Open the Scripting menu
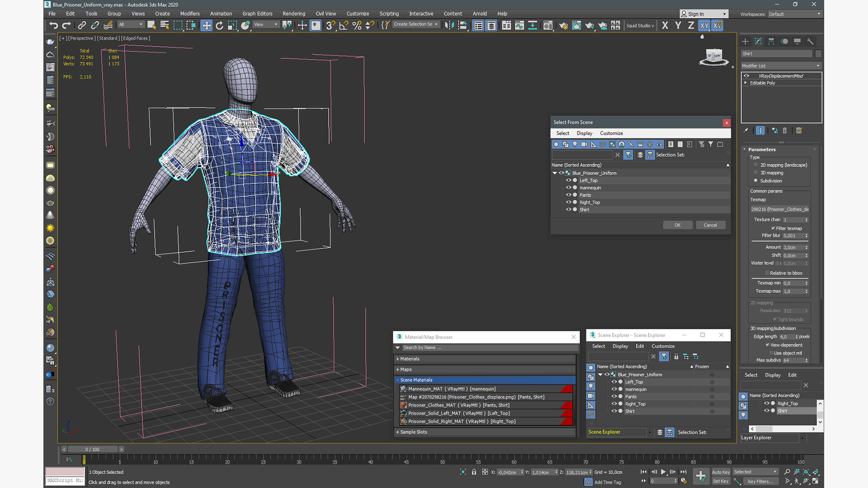 pyautogui.click(x=389, y=14)
